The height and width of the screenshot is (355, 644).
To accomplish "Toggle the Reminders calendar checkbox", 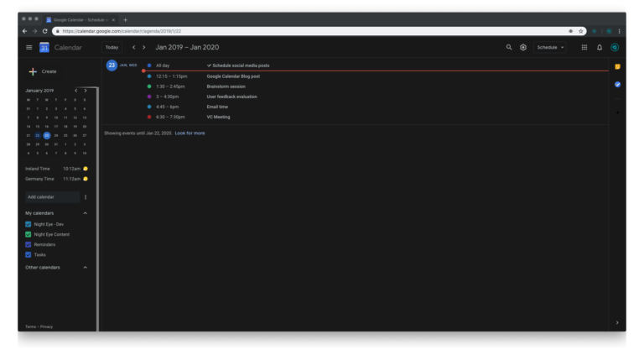I will [29, 244].
